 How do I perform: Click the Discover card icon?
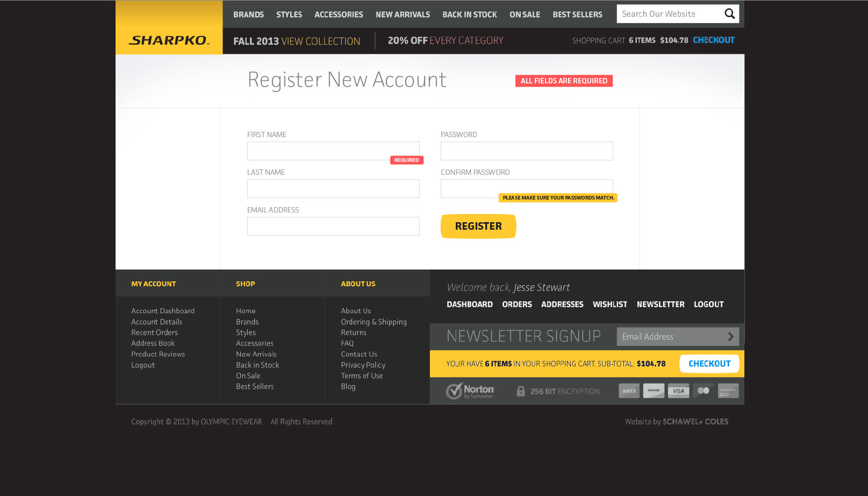pyautogui.click(x=654, y=391)
